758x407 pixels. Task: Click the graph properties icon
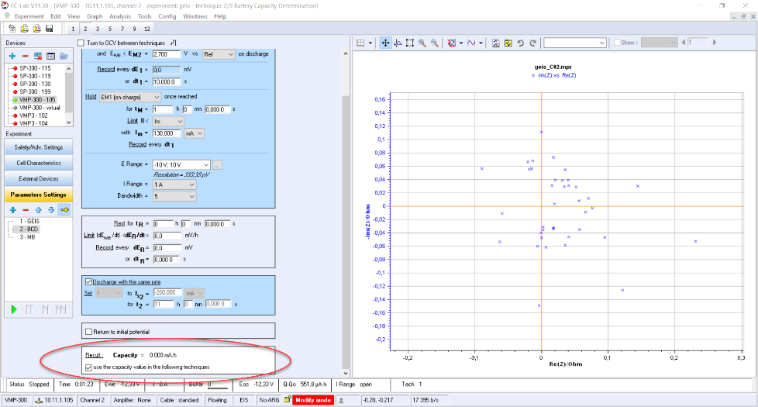point(496,43)
